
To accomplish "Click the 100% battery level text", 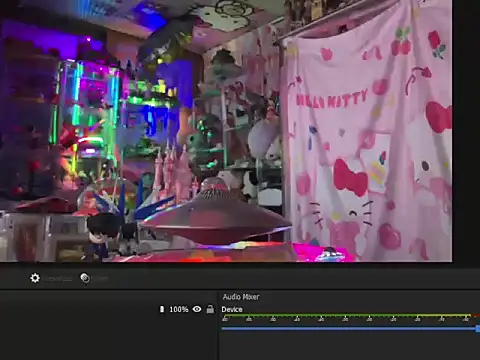I will point(179,309).
